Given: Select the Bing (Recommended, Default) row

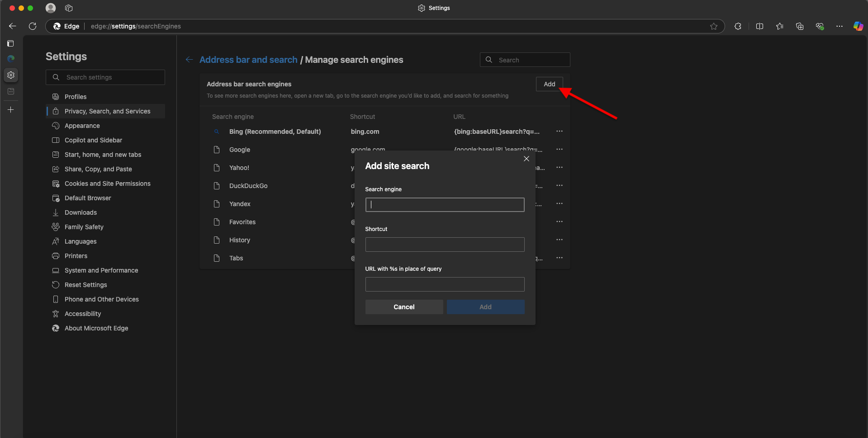Looking at the screenshot, I should 384,132.
